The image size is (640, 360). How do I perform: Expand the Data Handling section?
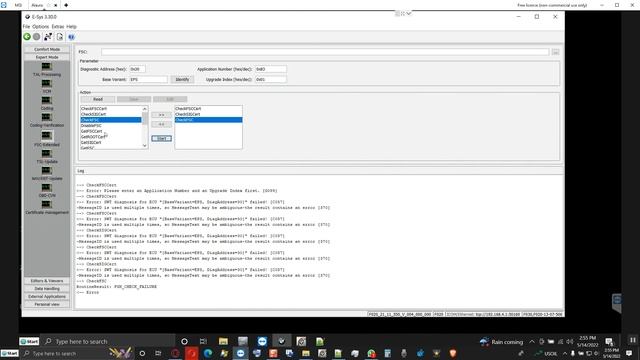(47, 289)
